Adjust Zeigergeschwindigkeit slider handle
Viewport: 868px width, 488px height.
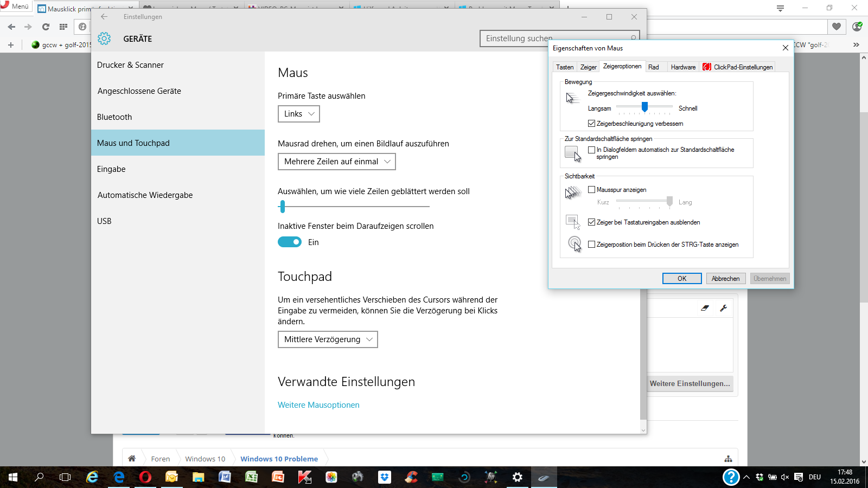(644, 107)
